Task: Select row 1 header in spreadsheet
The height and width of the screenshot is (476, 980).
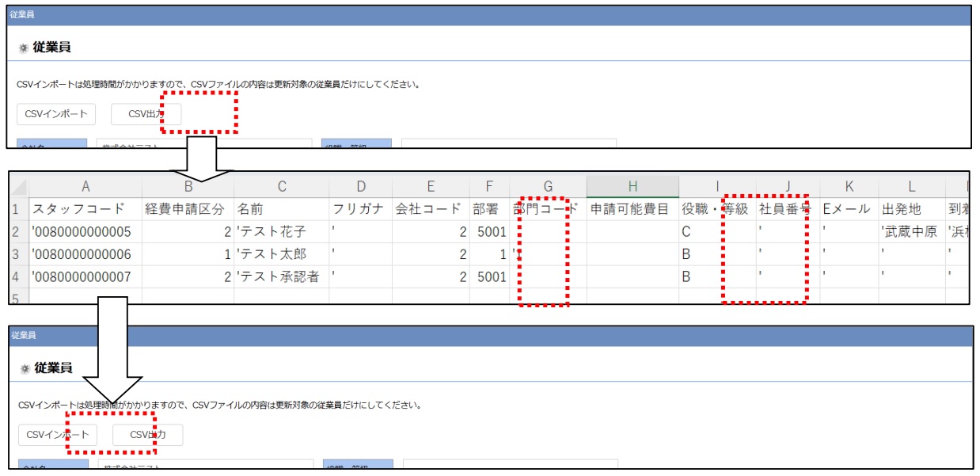Action: (x=18, y=209)
